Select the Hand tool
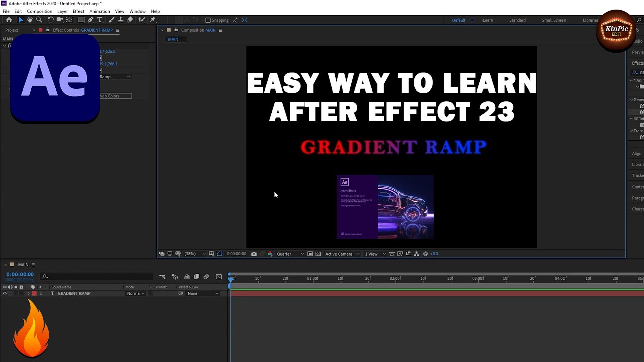 click(30, 20)
